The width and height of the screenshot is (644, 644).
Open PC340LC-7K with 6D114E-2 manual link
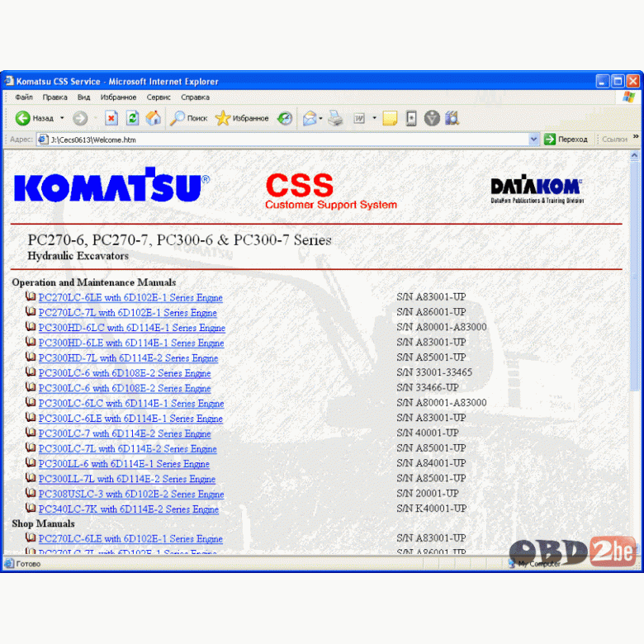click(129, 509)
